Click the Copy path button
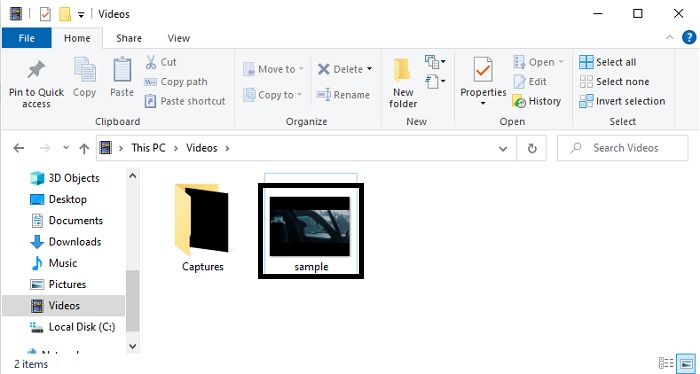The image size is (700, 374). click(x=176, y=82)
